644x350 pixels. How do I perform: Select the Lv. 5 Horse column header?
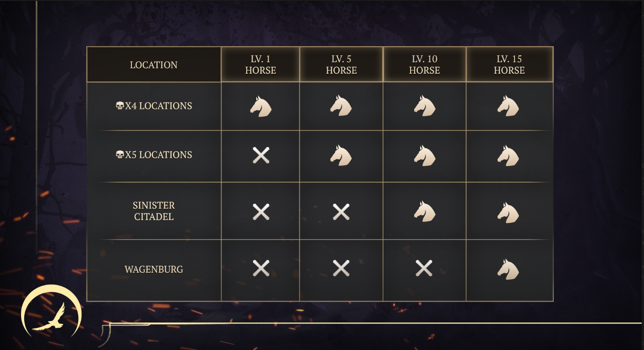[341, 65]
